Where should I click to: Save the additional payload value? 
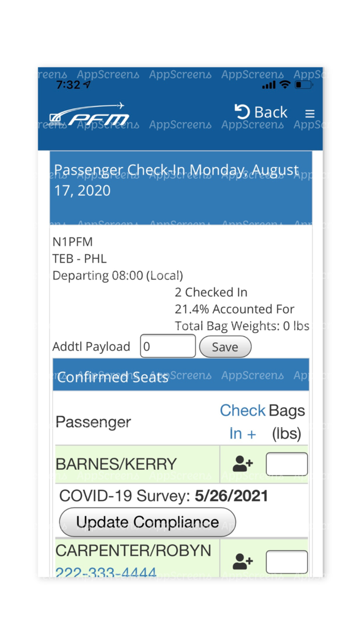pyautogui.click(x=225, y=346)
